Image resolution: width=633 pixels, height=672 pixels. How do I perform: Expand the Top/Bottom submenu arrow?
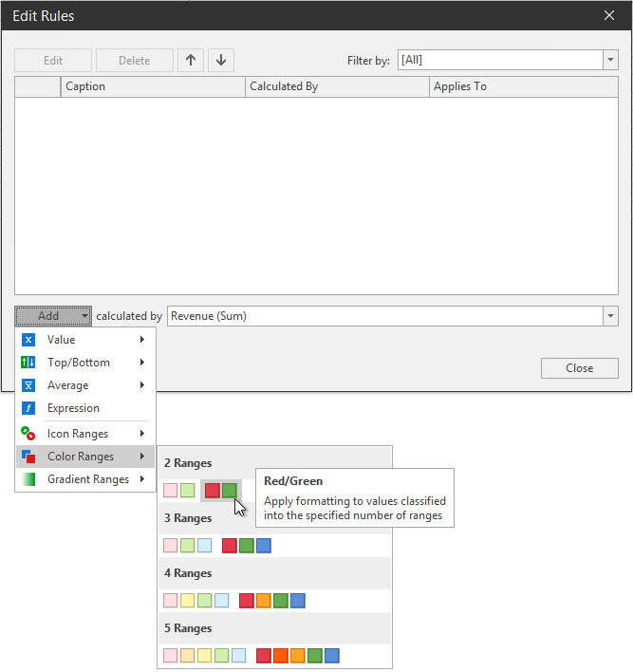[142, 363]
